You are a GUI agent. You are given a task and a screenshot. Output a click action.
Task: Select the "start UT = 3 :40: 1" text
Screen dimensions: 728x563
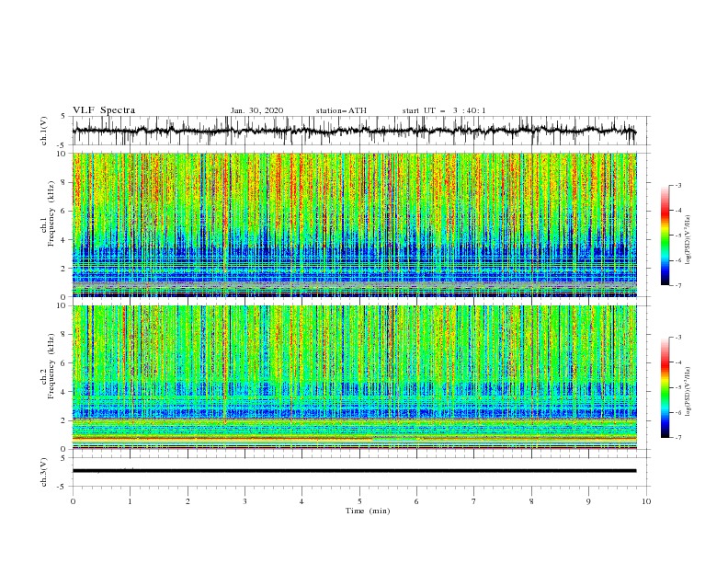coord(444,110)
